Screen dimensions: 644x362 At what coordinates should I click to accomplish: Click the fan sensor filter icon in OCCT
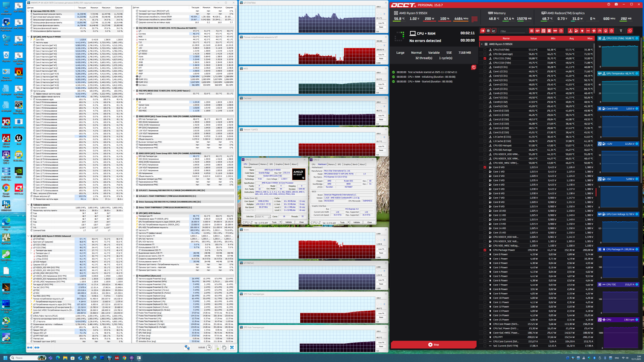pyautogui.click(x=594, y=31)
